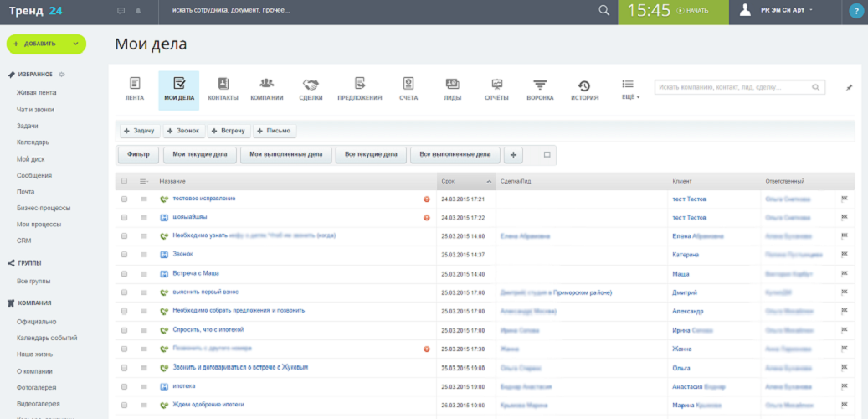The height and width of the screenshot is (419, 868).
Task: Open Живая лента in sidebar
Action: (37, 92)
